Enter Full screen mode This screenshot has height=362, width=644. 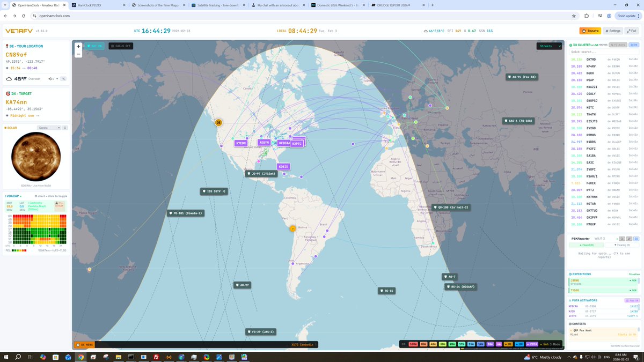632,31
